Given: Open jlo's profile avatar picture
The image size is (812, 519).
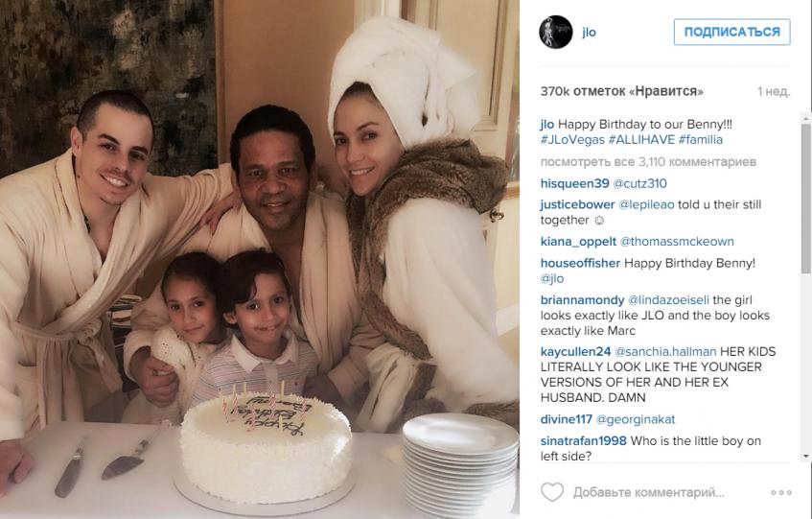Looking at the screenshot, I should coord(556,32).
